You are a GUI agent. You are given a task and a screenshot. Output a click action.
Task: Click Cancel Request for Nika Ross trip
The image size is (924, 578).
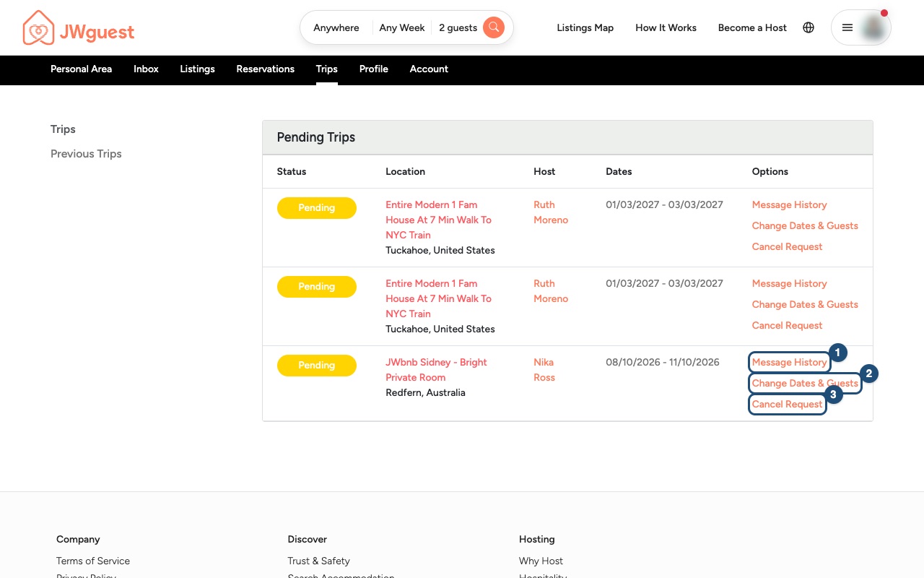click(787, 405)
